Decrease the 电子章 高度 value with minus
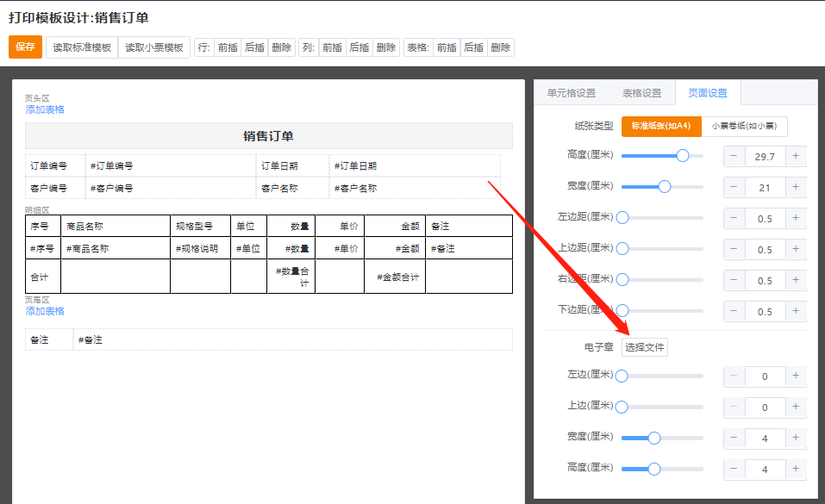This screenshot has height=504, width=825. click(x=734, y=470)
